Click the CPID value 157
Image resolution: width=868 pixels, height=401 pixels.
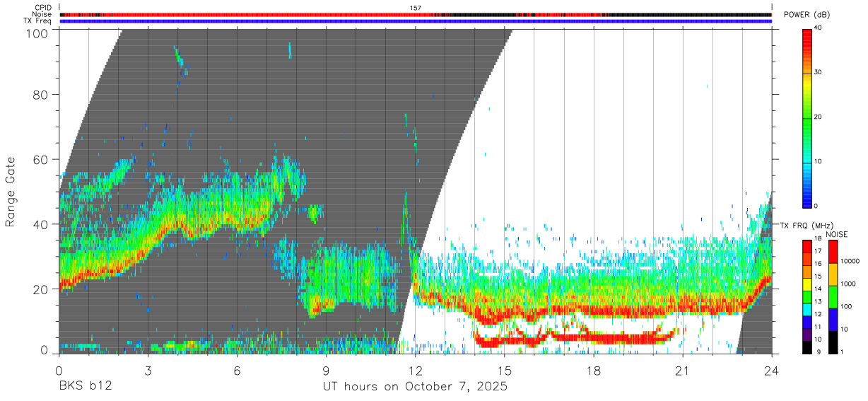pos(416,8)
